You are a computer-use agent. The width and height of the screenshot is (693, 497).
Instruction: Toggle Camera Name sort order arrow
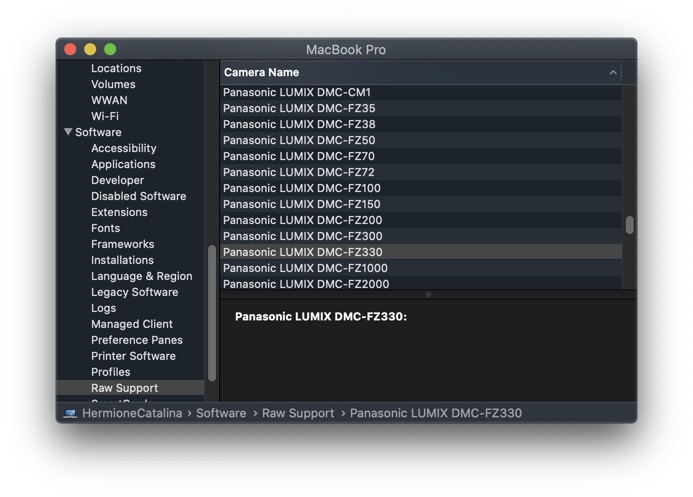(613, 72)
